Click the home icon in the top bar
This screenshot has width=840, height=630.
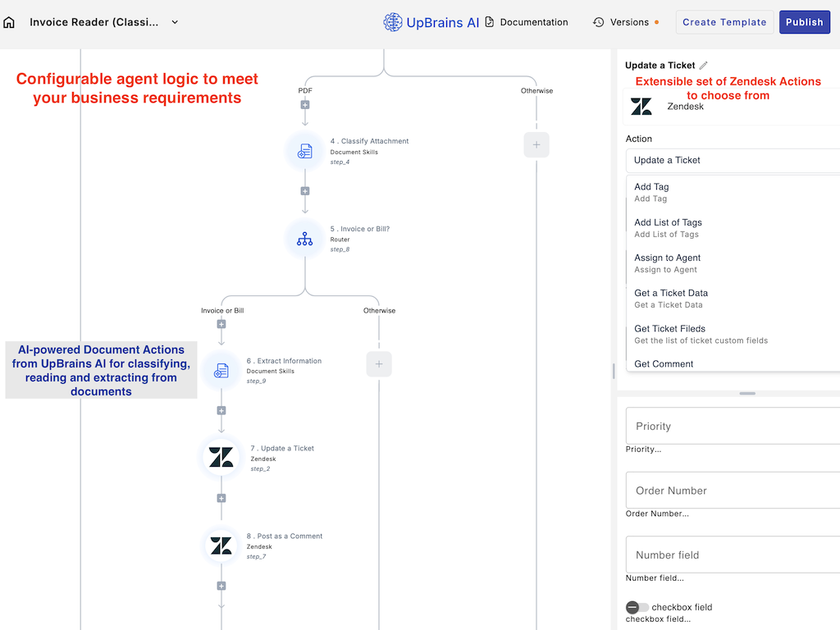(9, 22)
